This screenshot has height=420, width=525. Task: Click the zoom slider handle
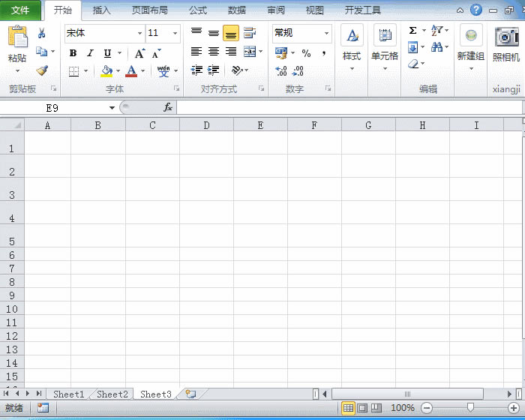[x=470, y=407]
